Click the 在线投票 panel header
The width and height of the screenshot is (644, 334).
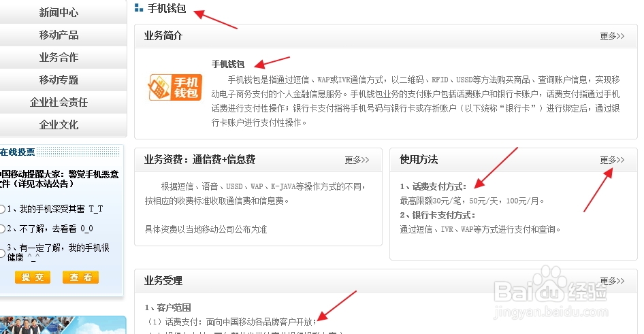[x=59, y=152]
